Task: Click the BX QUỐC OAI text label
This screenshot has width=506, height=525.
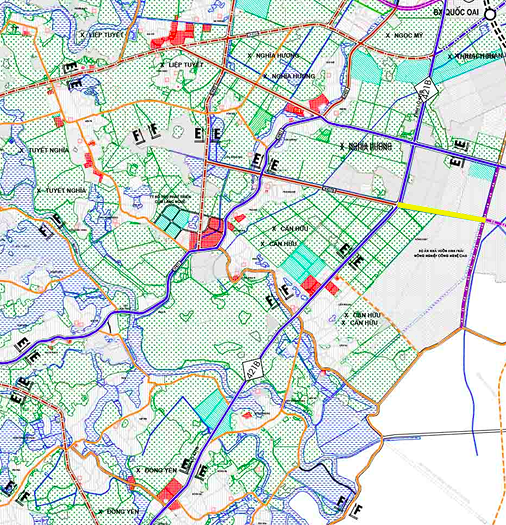Action: (x=456, y=12)
